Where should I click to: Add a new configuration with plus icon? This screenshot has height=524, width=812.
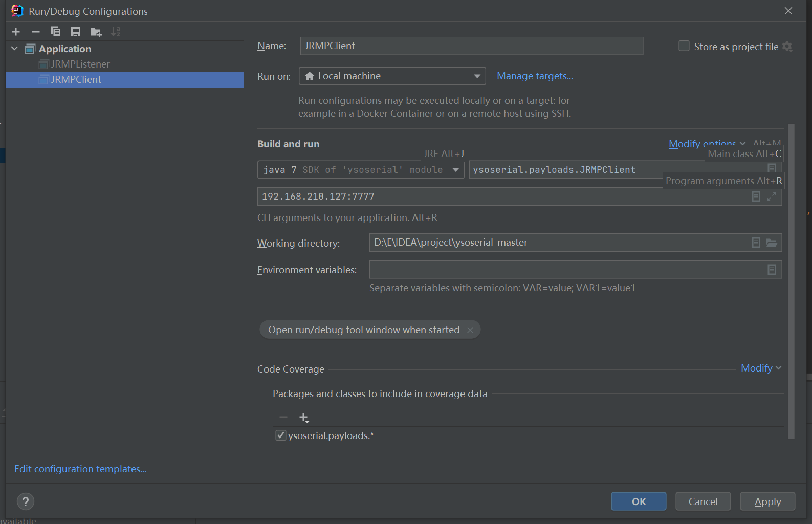(16, 32)
